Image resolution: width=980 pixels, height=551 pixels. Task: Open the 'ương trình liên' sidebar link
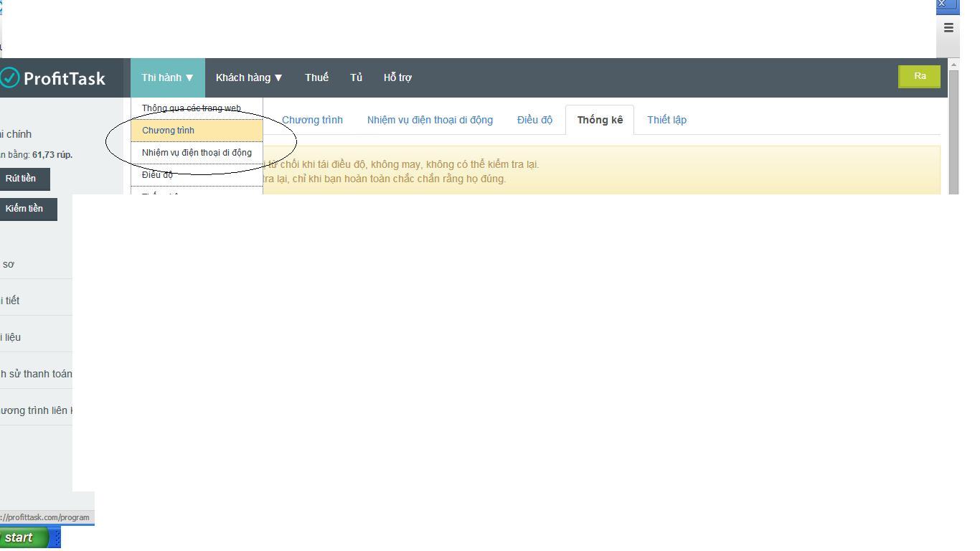pyautogui.click(x=36, y=410)
